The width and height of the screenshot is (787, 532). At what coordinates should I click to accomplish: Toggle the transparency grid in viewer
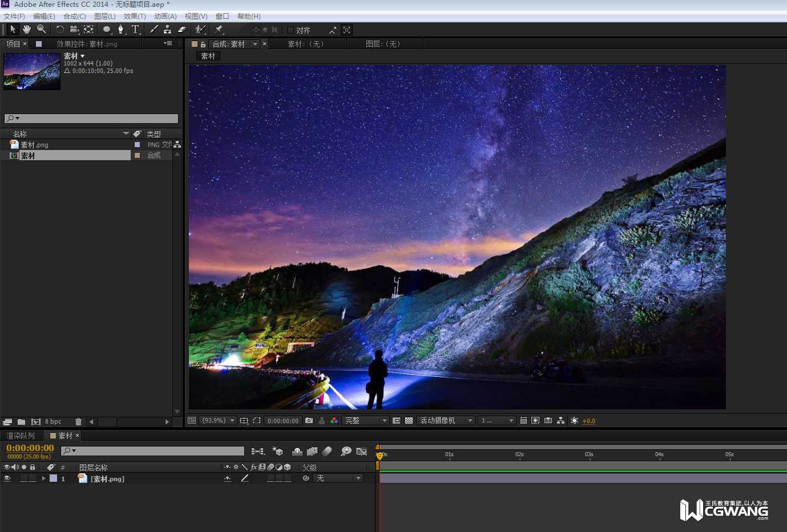pos(409,420)
